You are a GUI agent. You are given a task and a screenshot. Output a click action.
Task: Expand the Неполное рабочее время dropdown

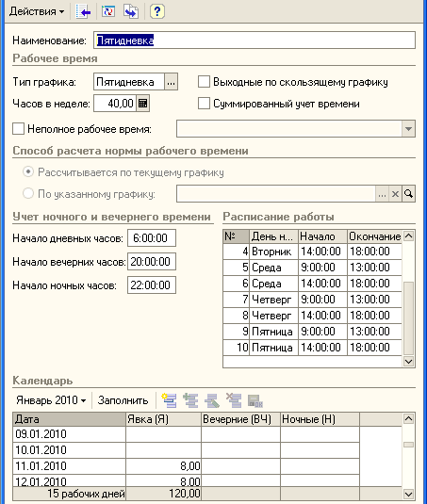408,129
